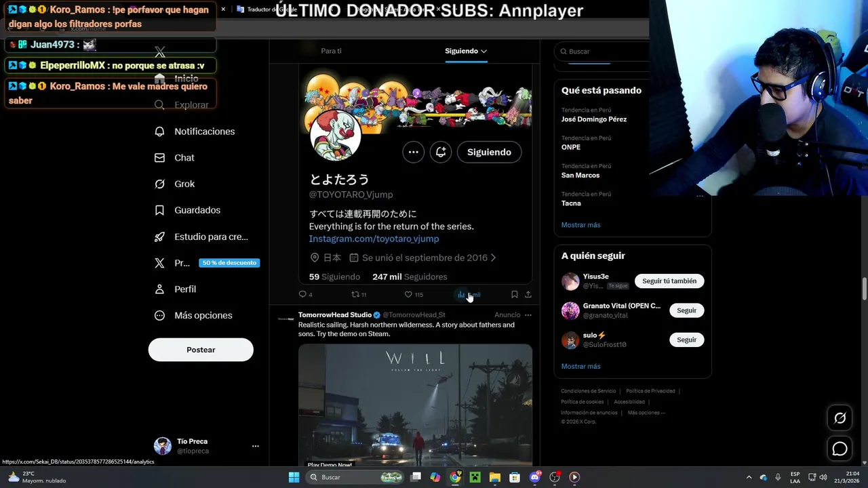
Task: Click the 247 mil Seguidores count
Action: click(x=410, y=277)
